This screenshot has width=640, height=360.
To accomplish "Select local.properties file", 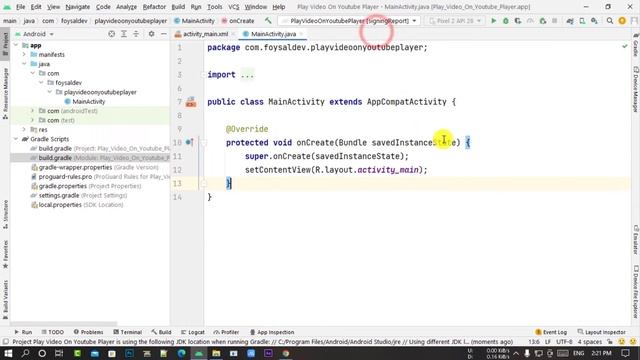I will pyautogui.click(x=77, y=204).
